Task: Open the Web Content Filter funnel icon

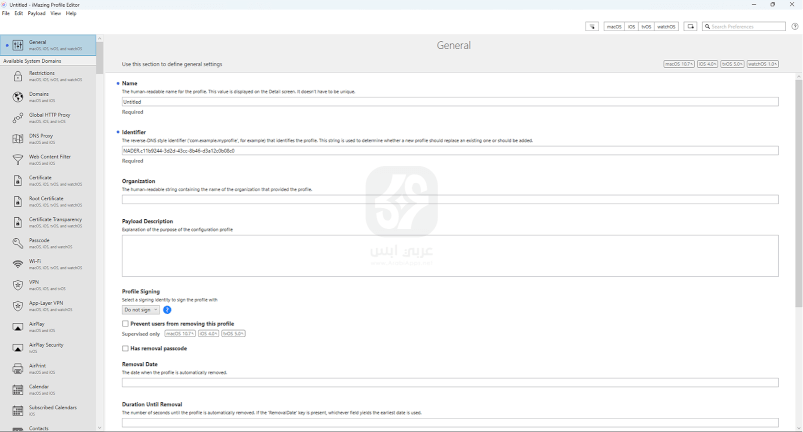Action: point(18,159)
